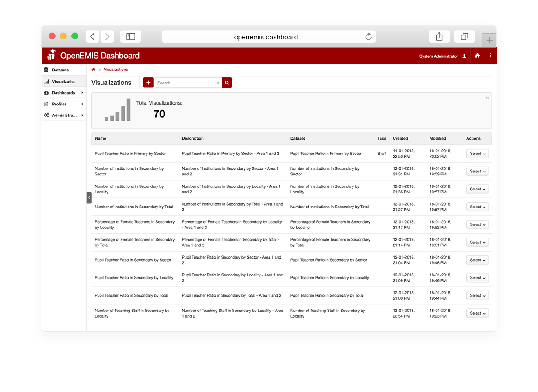Image resolution: width=538 pixels, height=392 pixels.
Task: Go back in the browser
Action: (92, 37)
